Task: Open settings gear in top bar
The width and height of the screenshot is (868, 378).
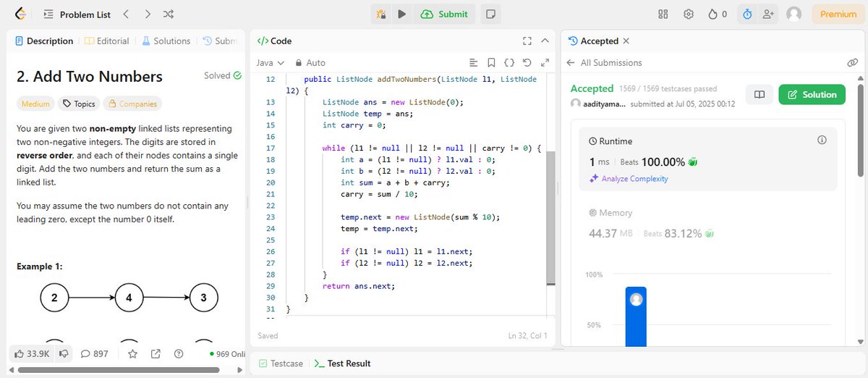Action: click(689, 14)
